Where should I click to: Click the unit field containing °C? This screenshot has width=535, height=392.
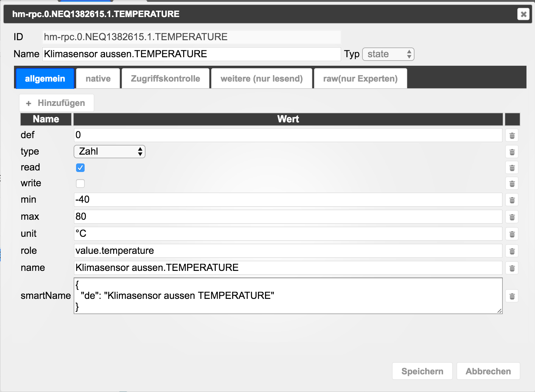point(288,234)
